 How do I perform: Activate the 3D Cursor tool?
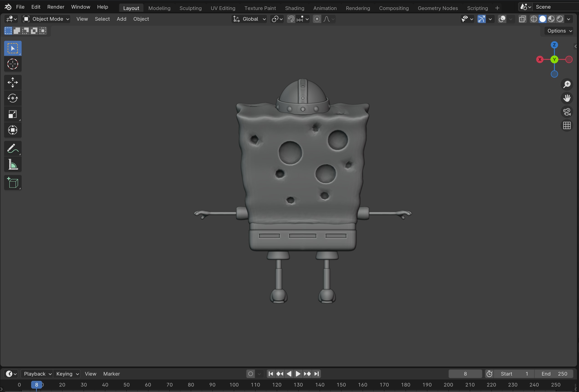[x=13, y=64]
